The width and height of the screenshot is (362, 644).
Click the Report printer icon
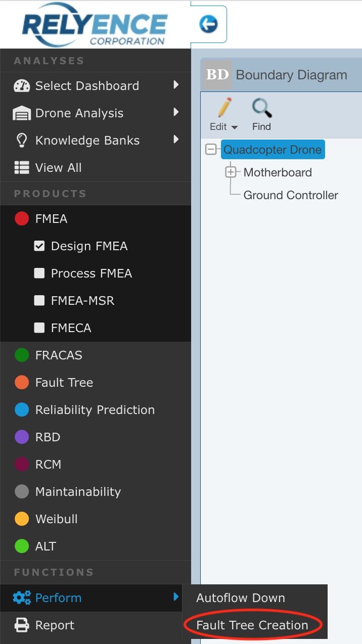pos(22,625)
